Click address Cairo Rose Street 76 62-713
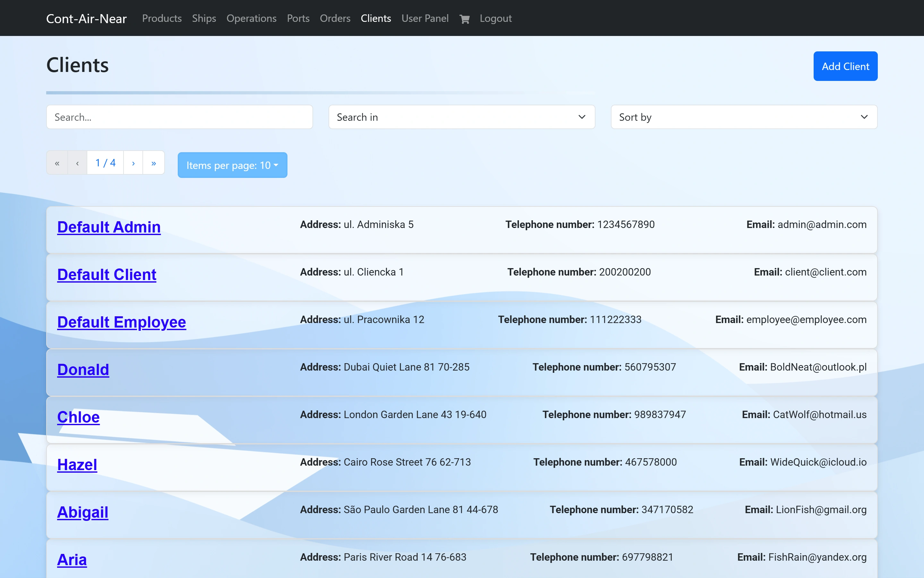924x578 pixels. tap(407, 462)
